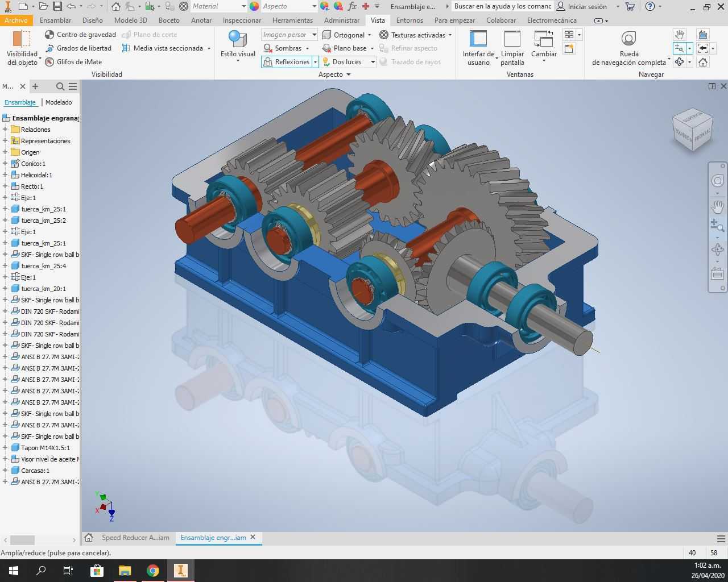The width and height of the screenshot is (728, 582).
Task: Open the Speed Reducer document tab
Action: click(x=135, y=538)
